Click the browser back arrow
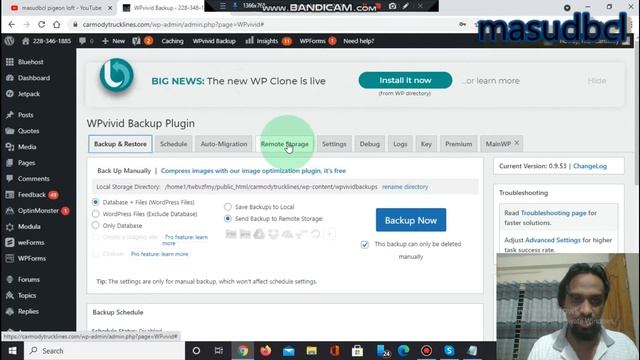This screenshot has height=360, width=640. coord(11,24)
